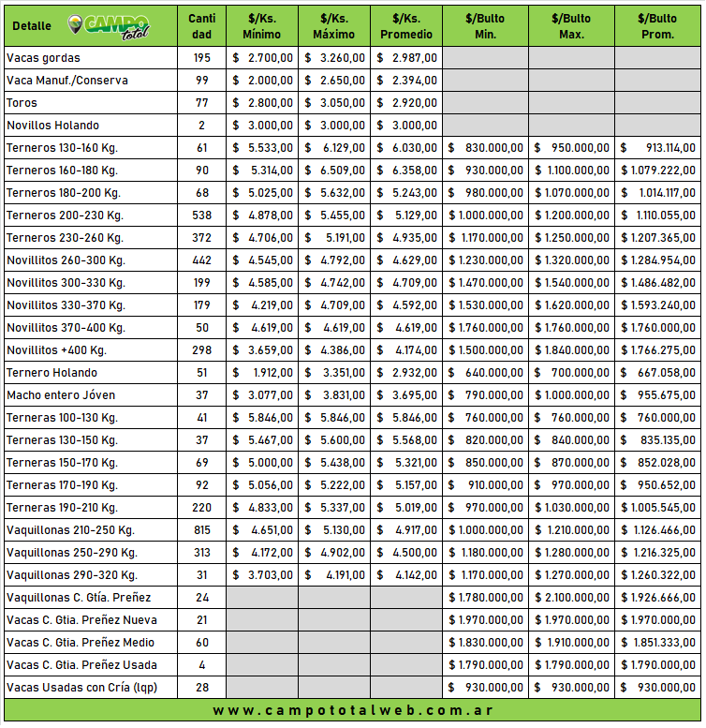This screenshot has width=706, height=728.
Task: Click the Cantidad column header
Action: pyautogui.click(x=201, y=26)
